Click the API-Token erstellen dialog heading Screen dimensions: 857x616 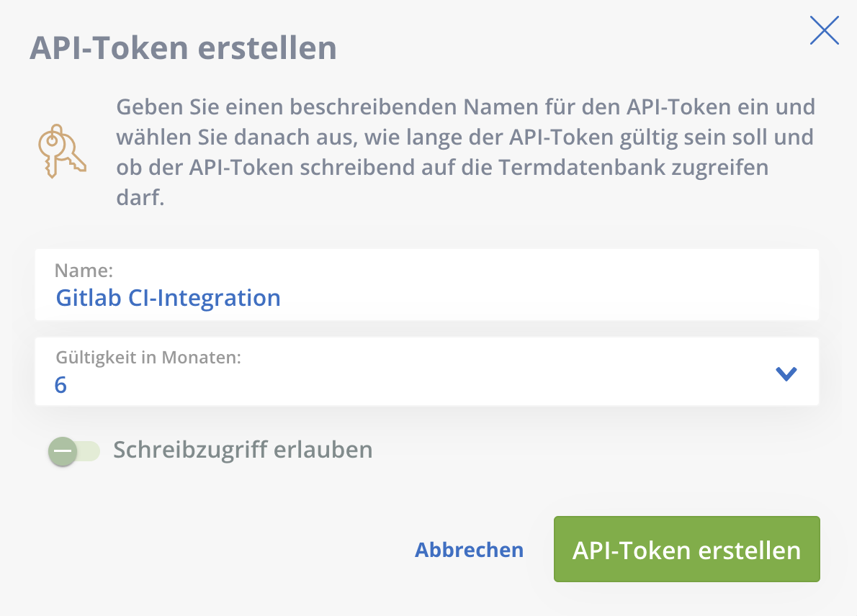pyautogui.click(x=183, y=48)
